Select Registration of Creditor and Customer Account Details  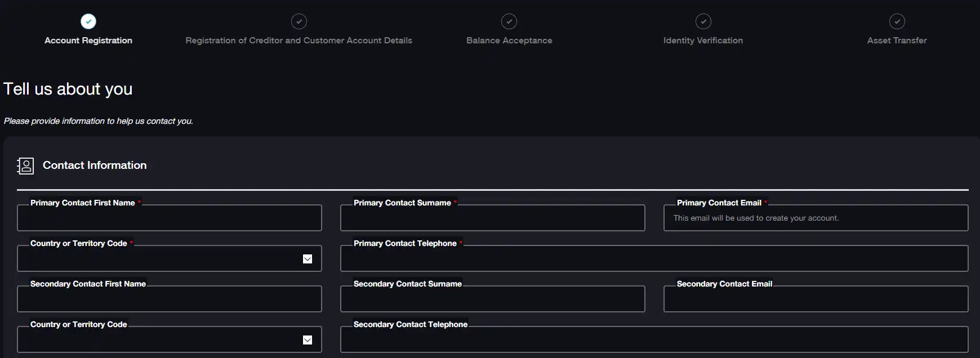pos(299,41)
